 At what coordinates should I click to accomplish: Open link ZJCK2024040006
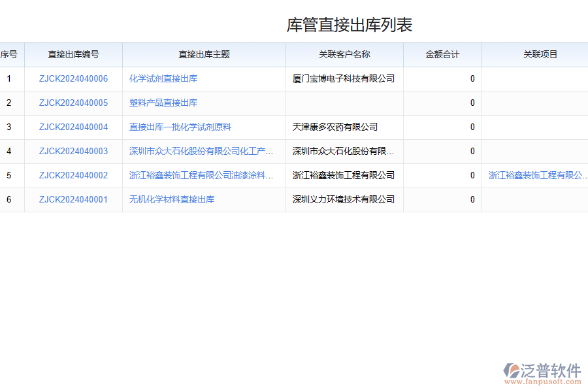coord(73,78)
